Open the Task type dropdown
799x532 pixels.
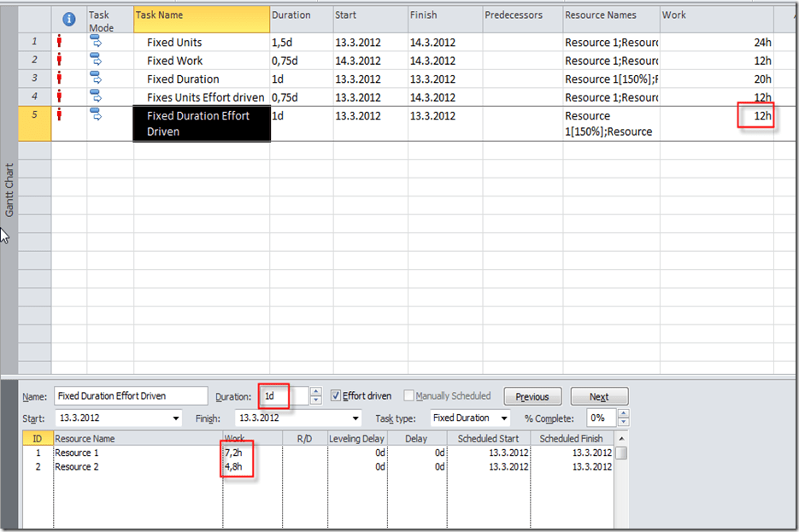point(504,418)
